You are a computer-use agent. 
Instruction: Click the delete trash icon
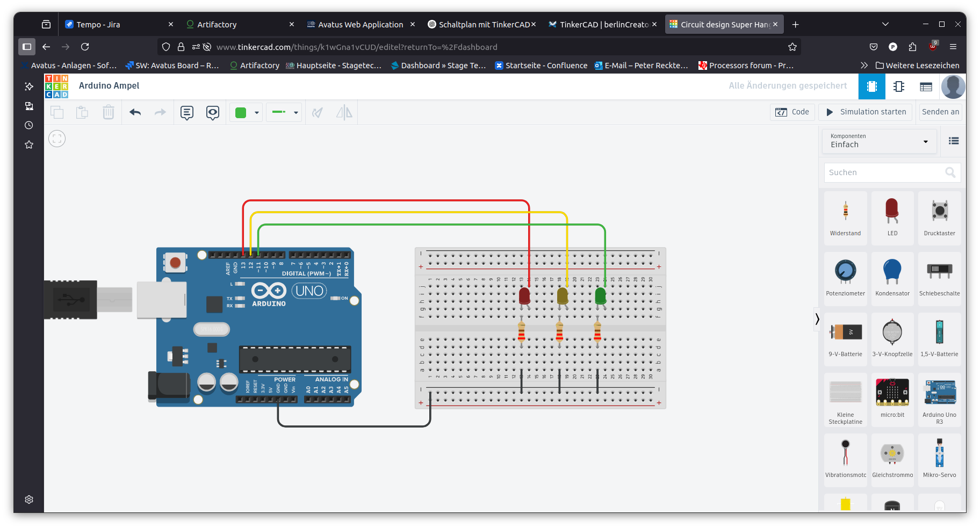coord(109,112)
